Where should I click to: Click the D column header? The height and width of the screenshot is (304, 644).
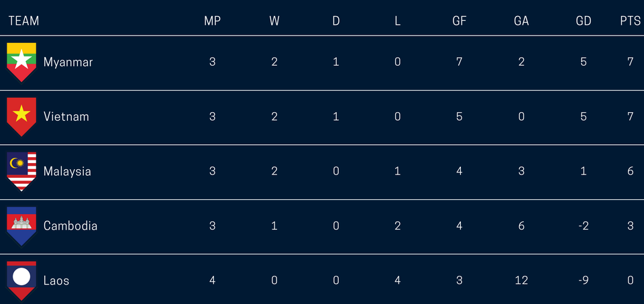[x=336, y=21]
